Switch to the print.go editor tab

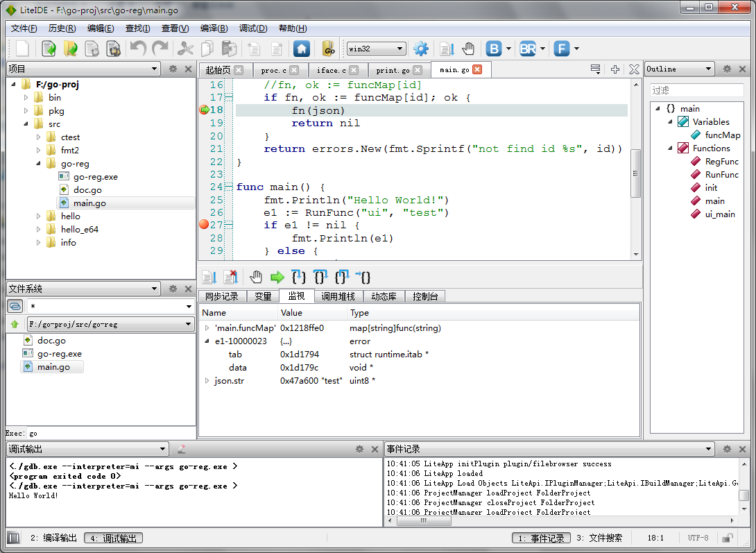[x=393, y=70]
